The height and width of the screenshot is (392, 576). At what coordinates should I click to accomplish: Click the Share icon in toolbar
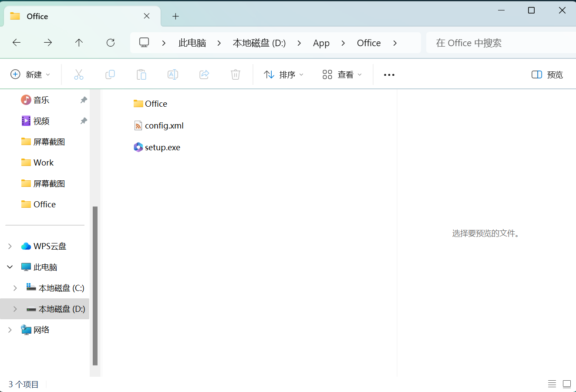pyautogui.click(x=204, y=74)
